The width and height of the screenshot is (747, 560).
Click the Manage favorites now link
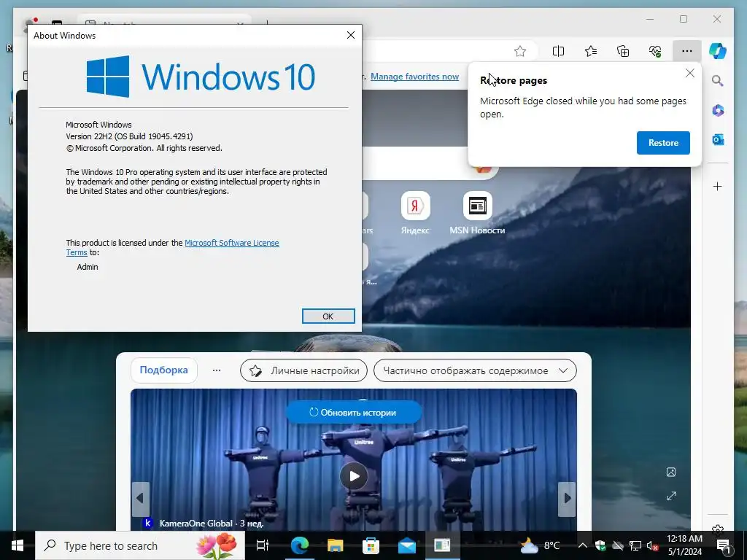(x=414, y=76)
